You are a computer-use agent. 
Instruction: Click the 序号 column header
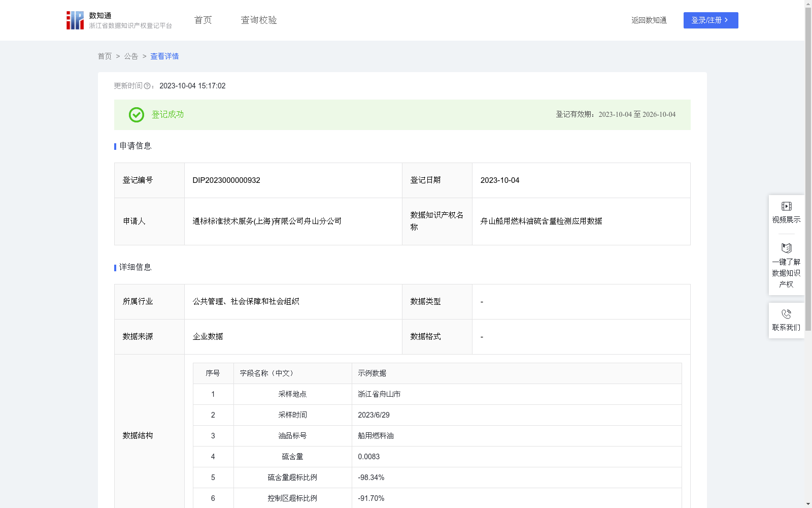pos(213,373)
